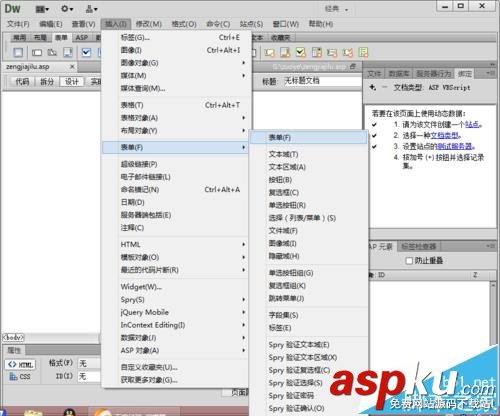Screen dimensions: 500x416
Task: Expand the 布局对象(Y) submenu
Action: pos(176,131)
